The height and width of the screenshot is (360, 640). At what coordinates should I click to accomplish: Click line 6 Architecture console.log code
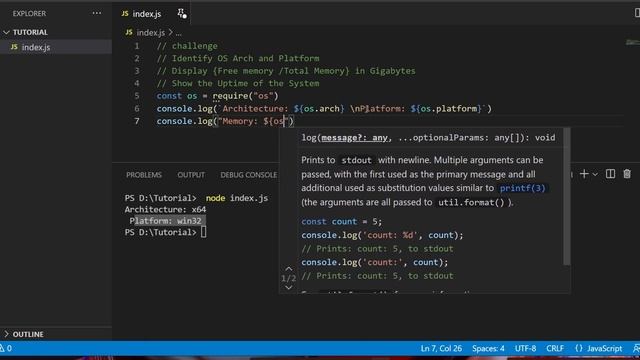(x=324, y=109)
